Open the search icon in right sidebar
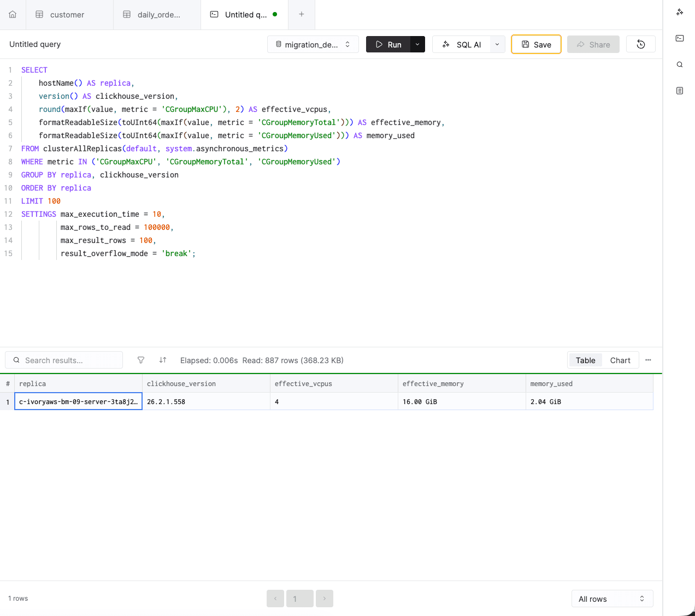Viewport: 695px width, 616px height. [x=680, y=64]
